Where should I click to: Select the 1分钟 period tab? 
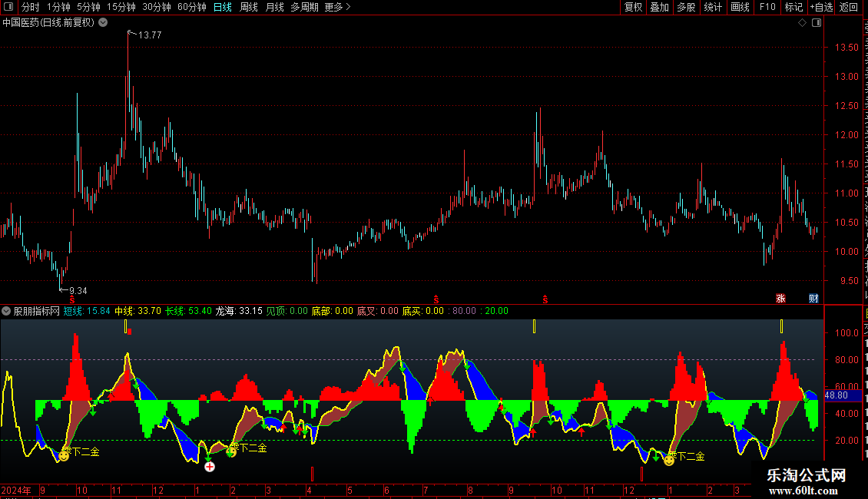(x=58, y=7)
